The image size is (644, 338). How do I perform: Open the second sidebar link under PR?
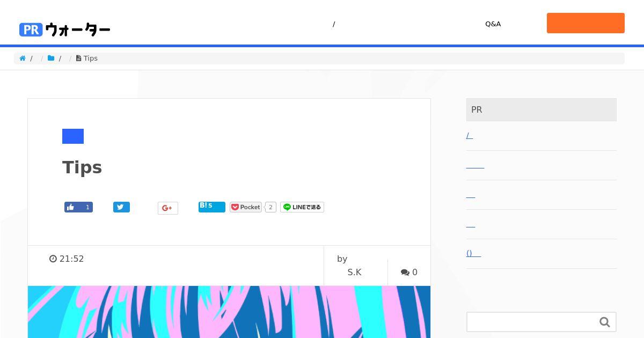pos(475,165)
